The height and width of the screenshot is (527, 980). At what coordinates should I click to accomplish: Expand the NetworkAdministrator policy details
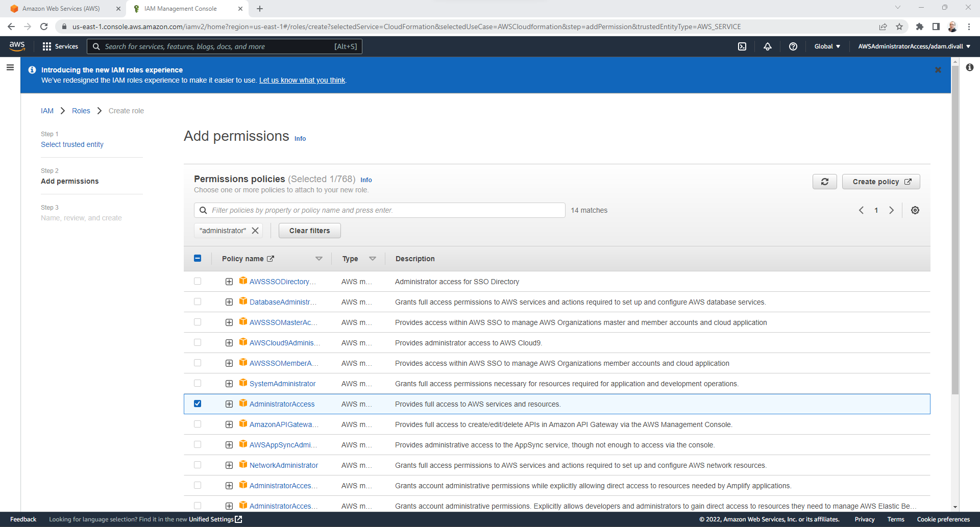tap(229, 465)
